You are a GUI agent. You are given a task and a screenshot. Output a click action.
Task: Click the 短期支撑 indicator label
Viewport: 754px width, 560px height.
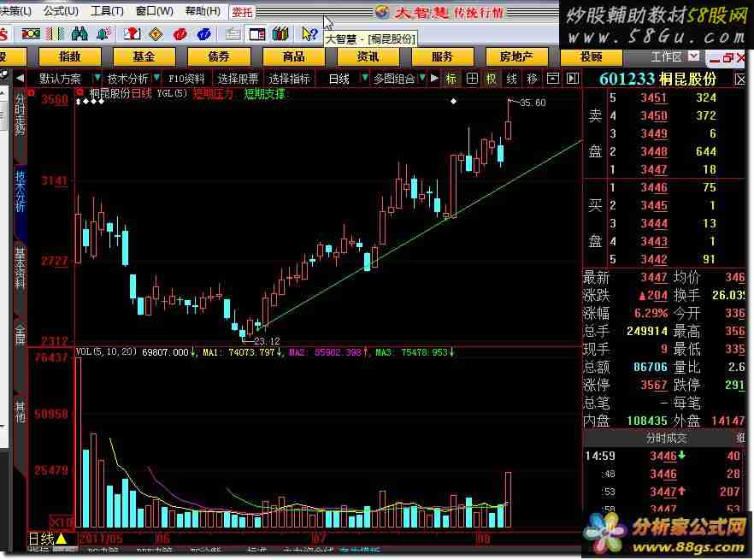264,94
